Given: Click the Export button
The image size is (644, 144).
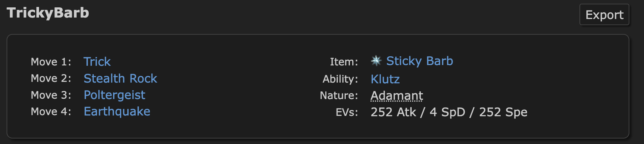Looking at the screenshot, I should (604, 15).
